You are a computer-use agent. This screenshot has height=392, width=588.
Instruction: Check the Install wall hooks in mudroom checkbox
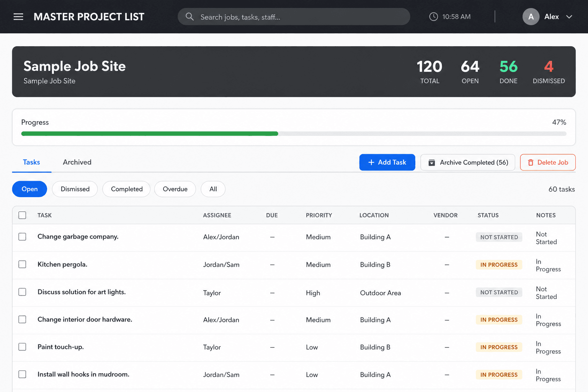coord(22,374)
